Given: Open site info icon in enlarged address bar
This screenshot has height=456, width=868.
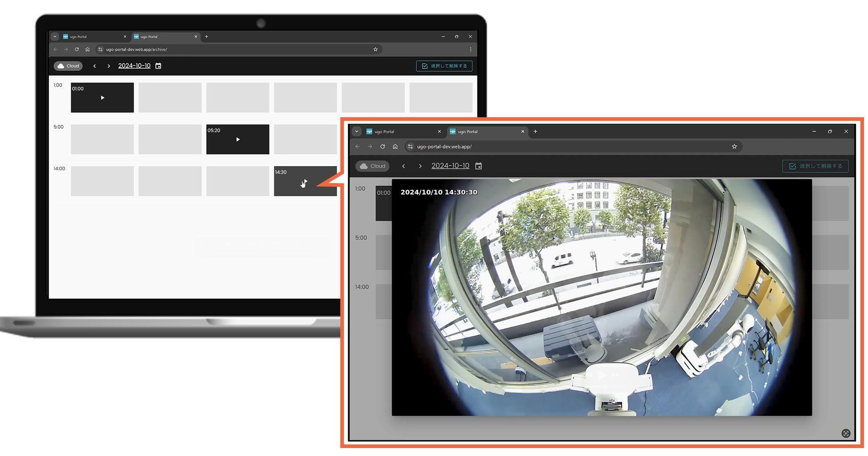Looking at the screenshot, I should [410, 147].
